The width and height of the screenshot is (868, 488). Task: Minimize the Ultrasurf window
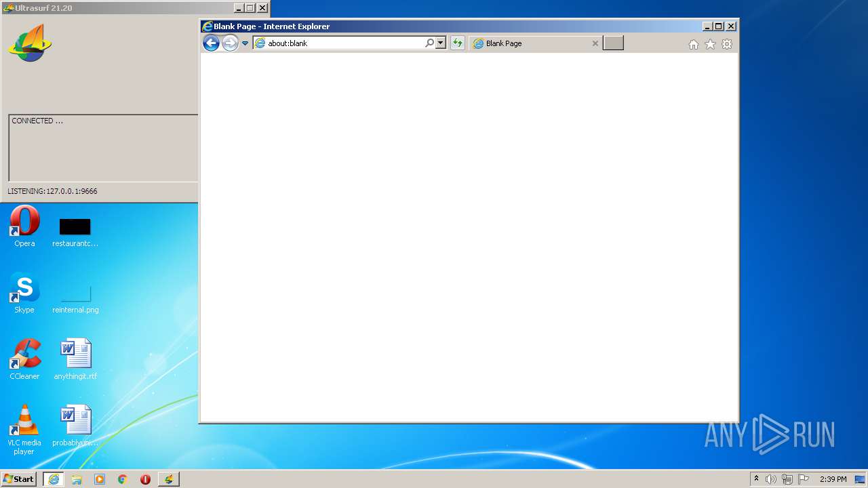239,8
